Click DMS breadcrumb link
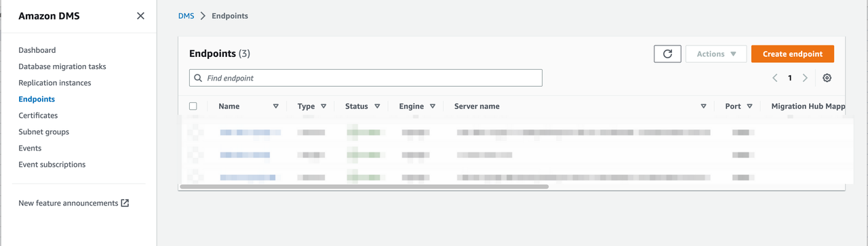Image resolution: width=868 pixels, height=246 pixels. pyautogui.click(x=186, y=16)
